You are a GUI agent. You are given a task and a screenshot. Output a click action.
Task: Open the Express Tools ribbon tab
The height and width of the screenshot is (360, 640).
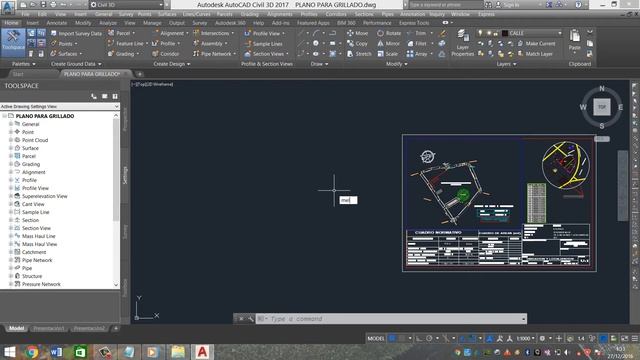coord(414,23)
